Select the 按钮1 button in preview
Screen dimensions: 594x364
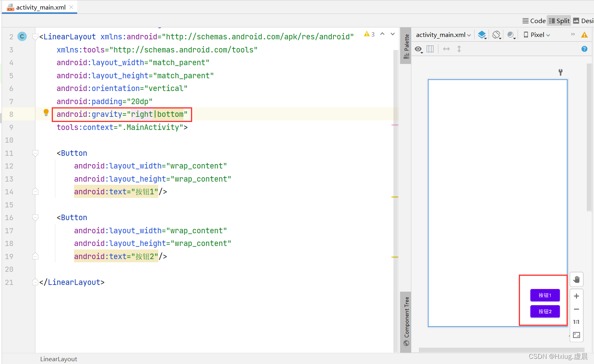pos(545,295)
